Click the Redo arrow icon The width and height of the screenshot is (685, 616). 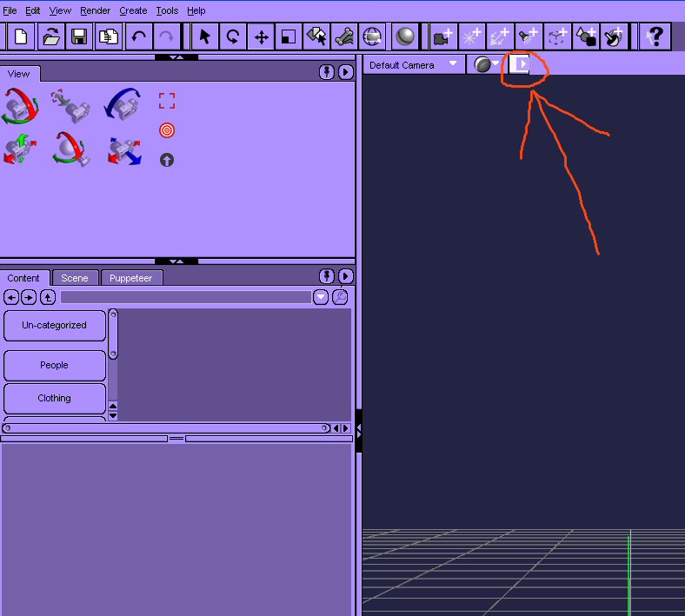[x=166, y=36]
